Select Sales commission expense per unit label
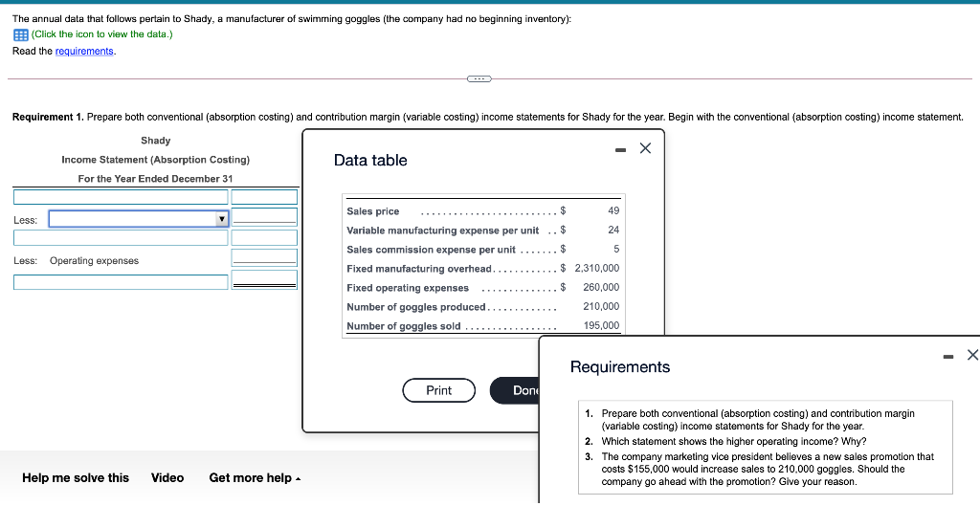980x506 pixels. 432,250
